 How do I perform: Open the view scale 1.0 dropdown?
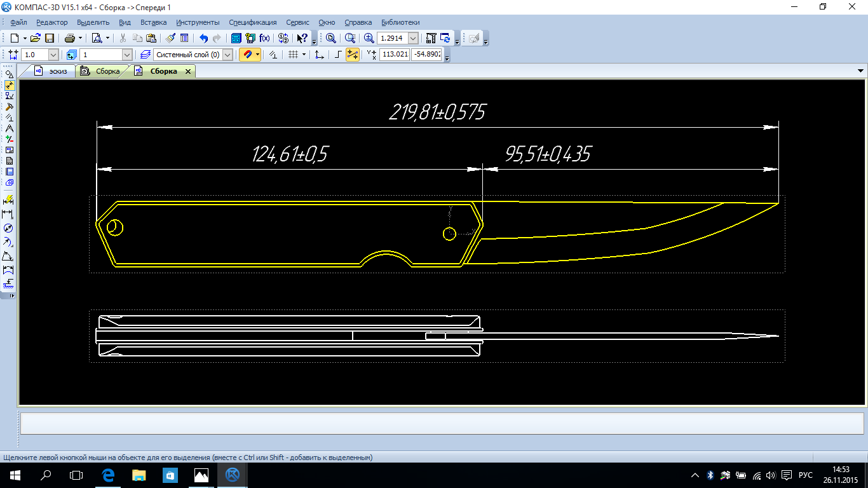[x=53, y=55]
